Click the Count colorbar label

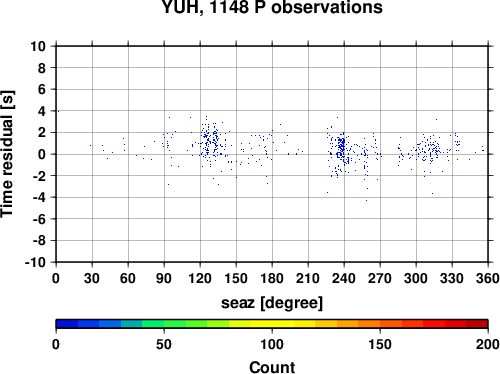tap(272, 367)
